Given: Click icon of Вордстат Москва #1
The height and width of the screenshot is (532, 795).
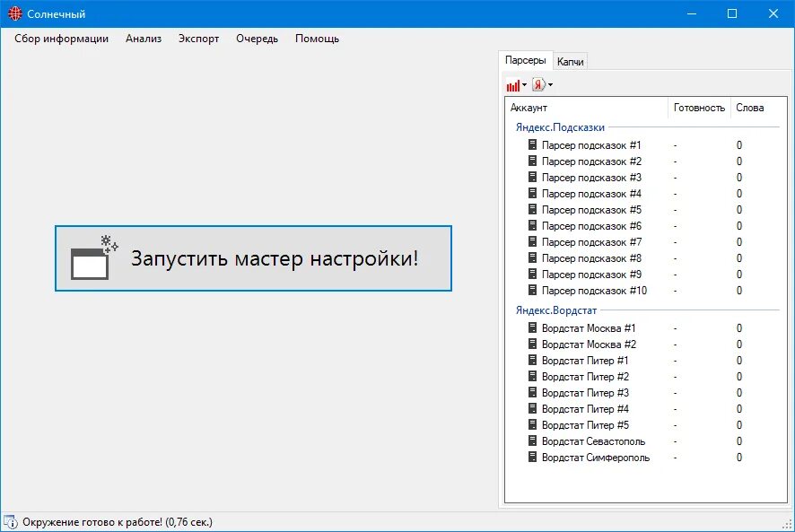Looking at the screenshot, I should (532, 327).
